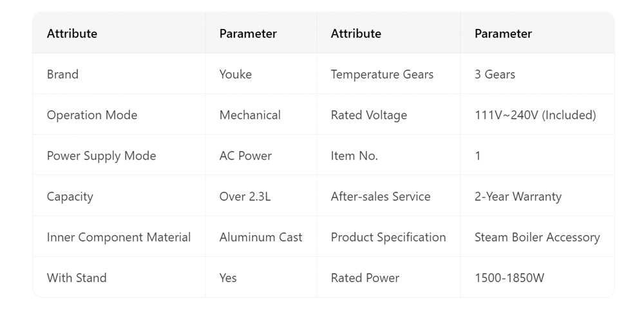Image resolution: width=644 pixels, height=322 pixels.
Task: Click the Product Specification label
Action: click(x=388, y=237)
